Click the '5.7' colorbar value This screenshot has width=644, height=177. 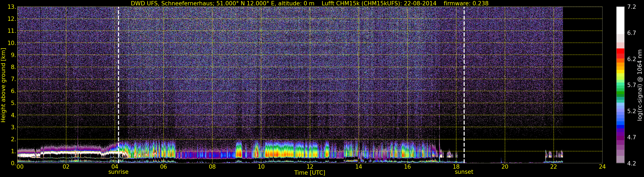tap(632, 85)
